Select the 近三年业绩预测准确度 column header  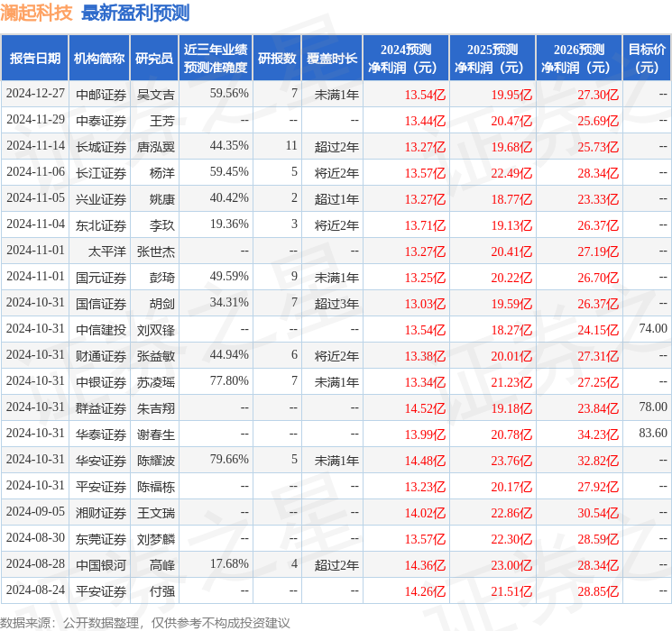pyautogui.click(x=216, y=58)
